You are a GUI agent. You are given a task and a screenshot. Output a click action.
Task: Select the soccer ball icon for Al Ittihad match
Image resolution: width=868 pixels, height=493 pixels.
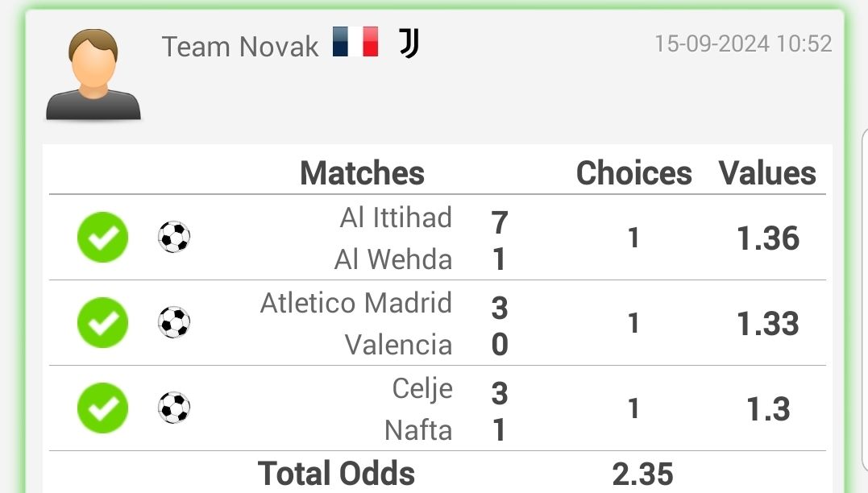pos(174,237)
